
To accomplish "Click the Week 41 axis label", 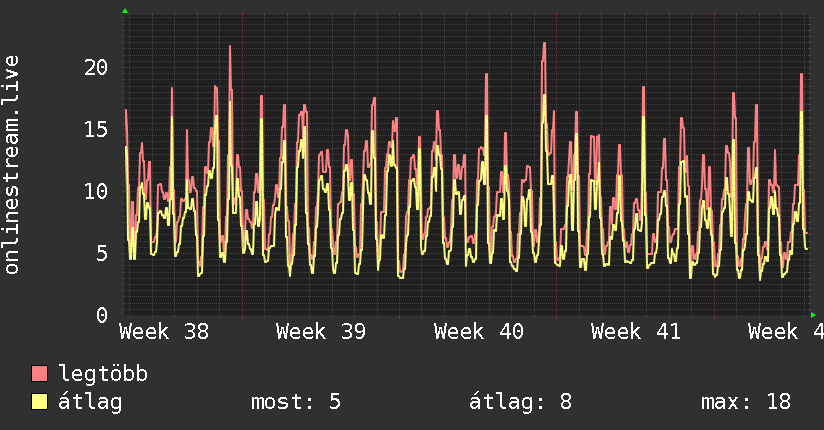I will (x=636, y=332).
